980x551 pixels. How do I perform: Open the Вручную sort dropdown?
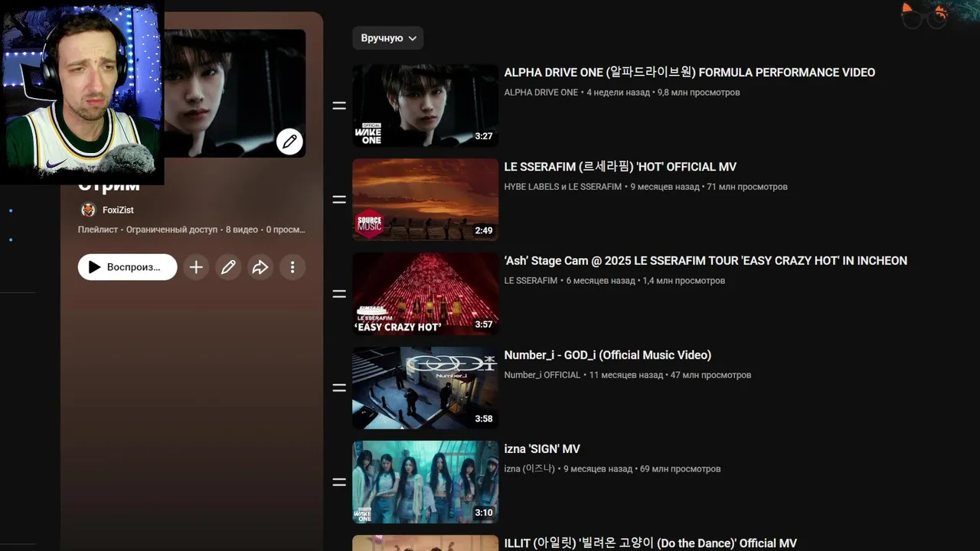point(388,38)
